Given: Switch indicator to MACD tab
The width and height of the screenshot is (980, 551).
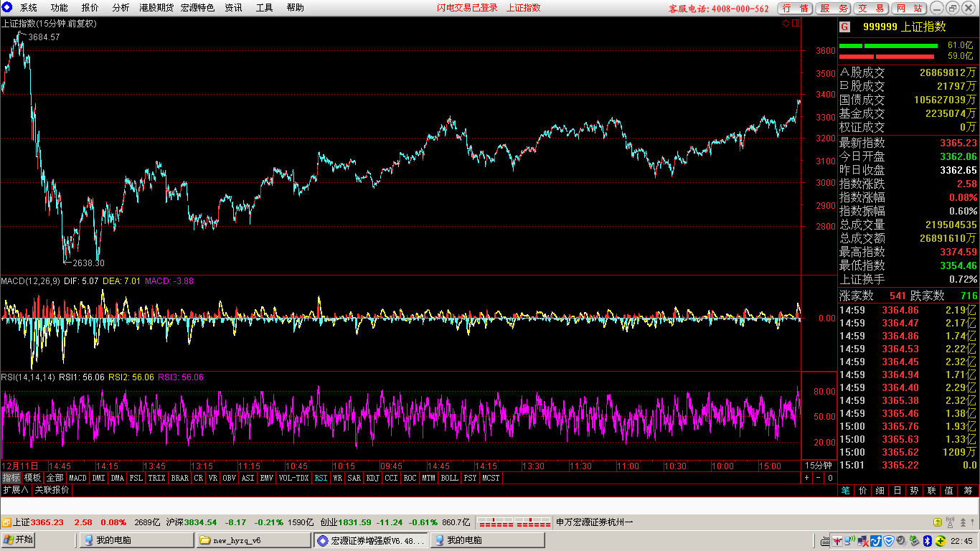Looking at the screenshot, I should coord(77,478).
